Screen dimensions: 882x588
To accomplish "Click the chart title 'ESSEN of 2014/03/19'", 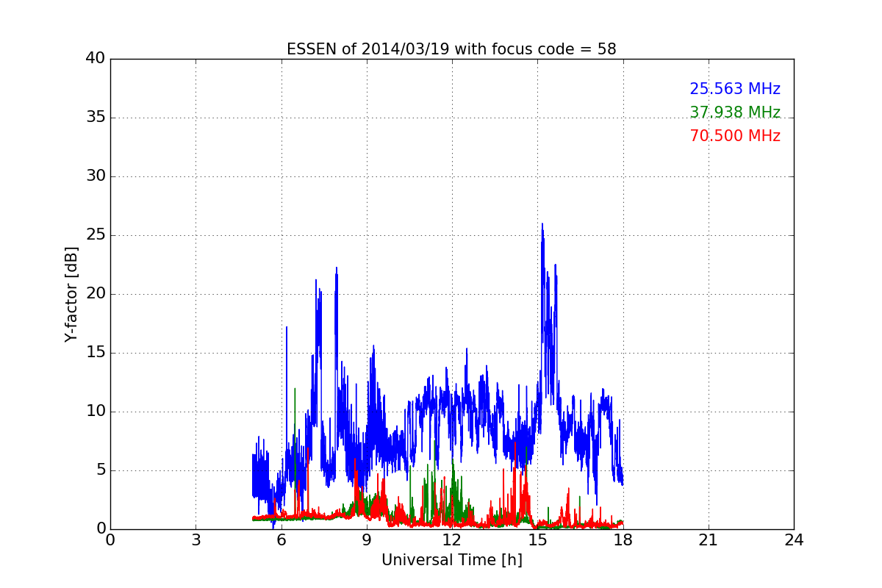I will point(451,49).
